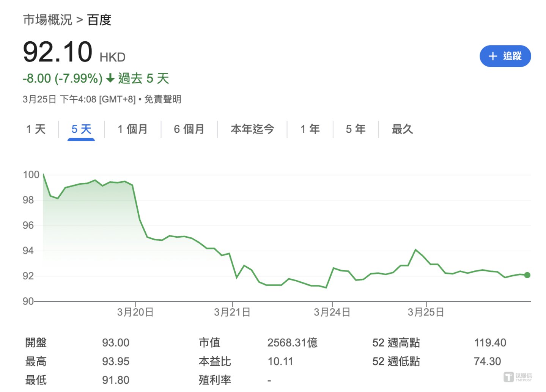546x392 pixels.
Task: Click the 92.10 HKD price figure
Action: coord(58,52)
